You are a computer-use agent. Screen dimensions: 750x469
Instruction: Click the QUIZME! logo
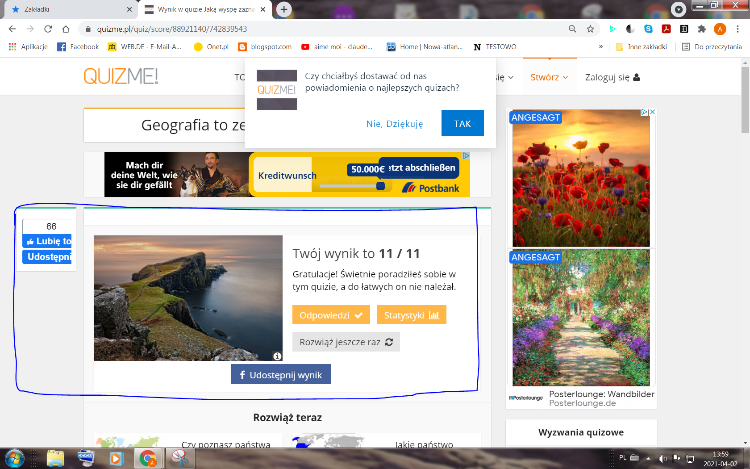pyautogui.click(x=120, y=76)
